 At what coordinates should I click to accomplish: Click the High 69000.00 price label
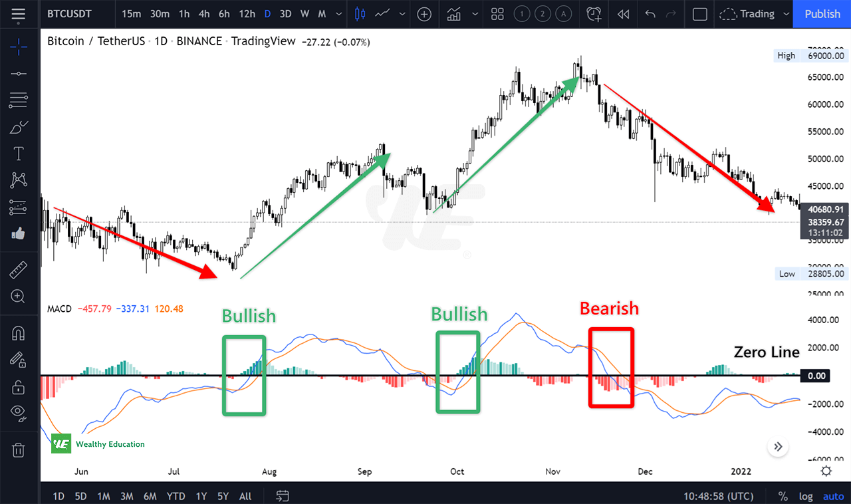[x=811, y=56]
